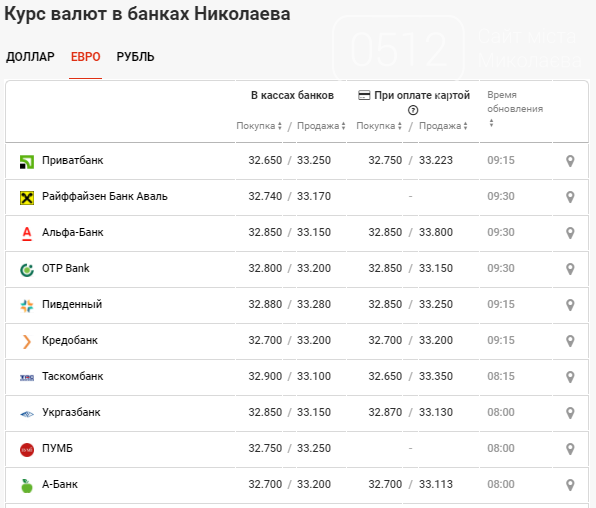The width and height of the screenshot is (596, 508).
Task: Click the Таскомбанк logo icon
Action: (x=27, y=377)
